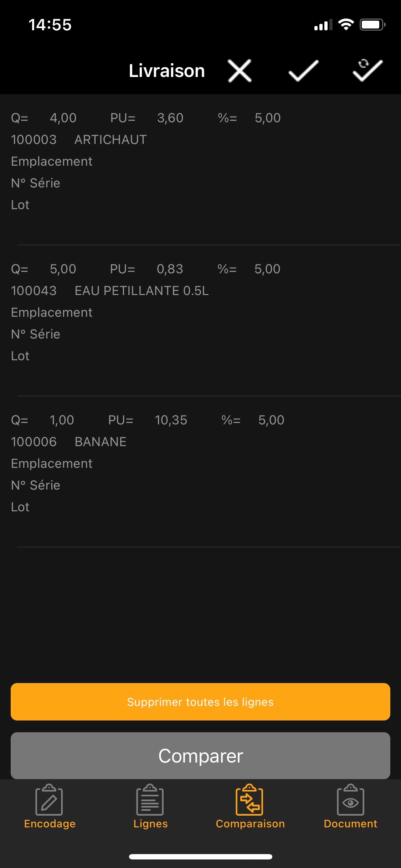Select the ARTICHAUT line item
The height and width of the screenshot is (868, 401).
pyautogui.click(x=110, y=140)
